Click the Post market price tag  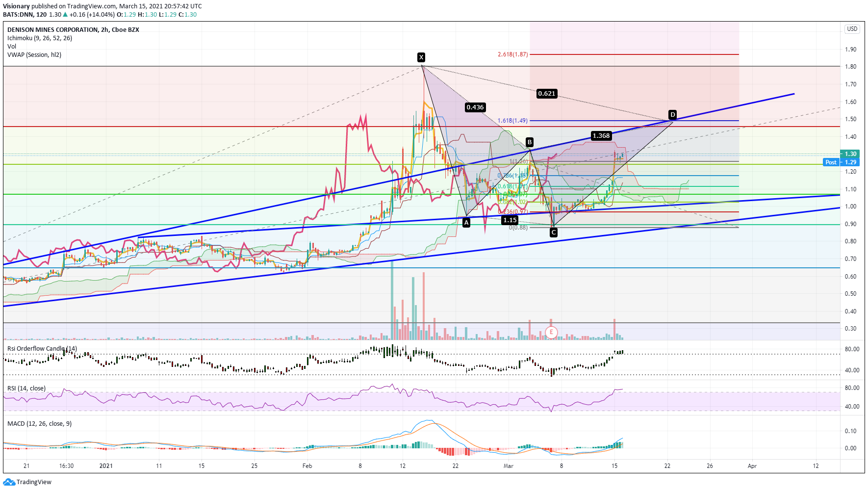coord(831,162)
